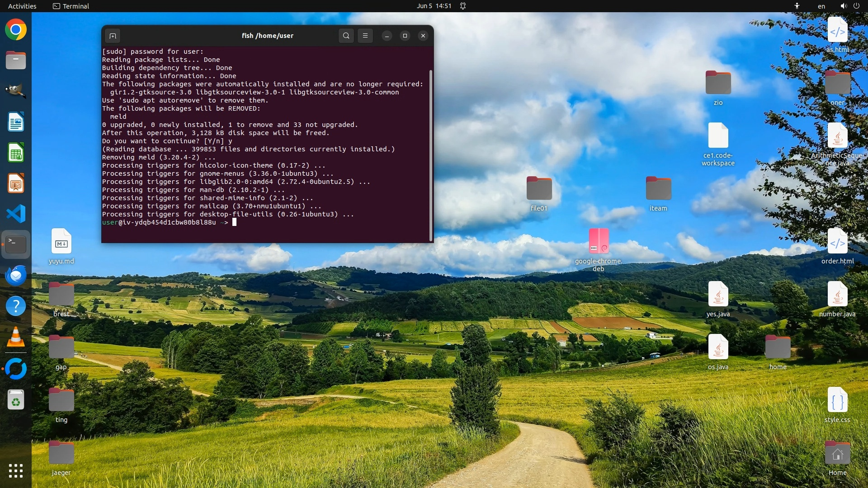Image resolution: width=868 pixels, height=488 pixels.
Task: Open LibreOffice Writer from the dock
Action: [16, 122]
